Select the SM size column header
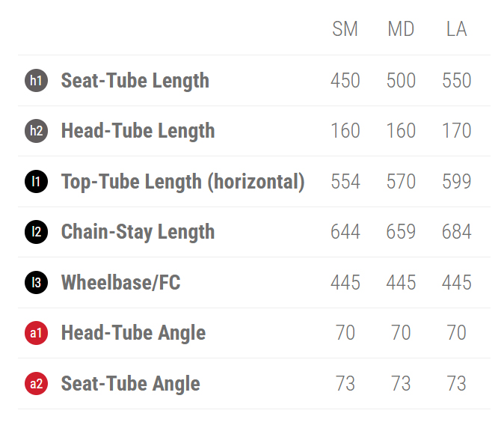The image size is (504, 437). (345, 29)
